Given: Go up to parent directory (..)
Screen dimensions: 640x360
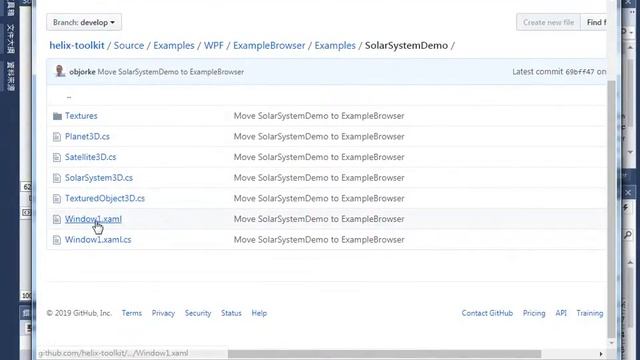Looking at the screenshot, I should point(69,97).
